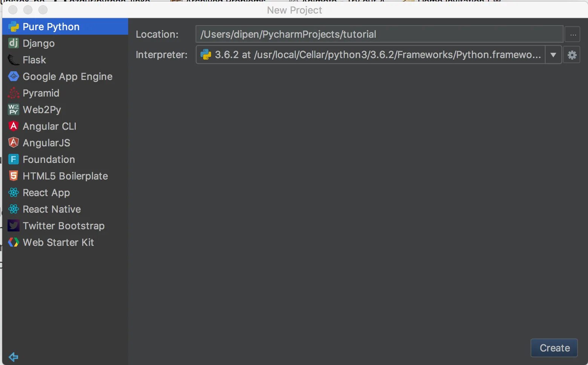This screenshot has height=365, width=588.
Task: Select AngularJS project type
Action: click(x=65, y=143)
